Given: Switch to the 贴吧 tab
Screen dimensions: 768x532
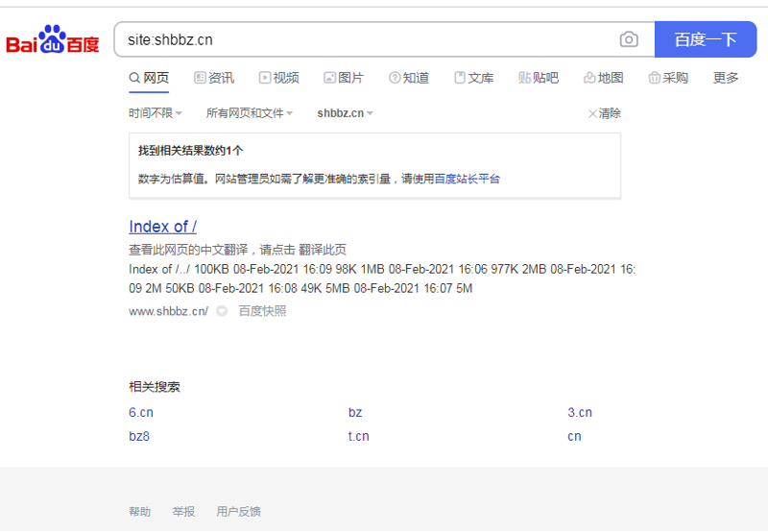Looking at the screenshot, I should point(539,78).
